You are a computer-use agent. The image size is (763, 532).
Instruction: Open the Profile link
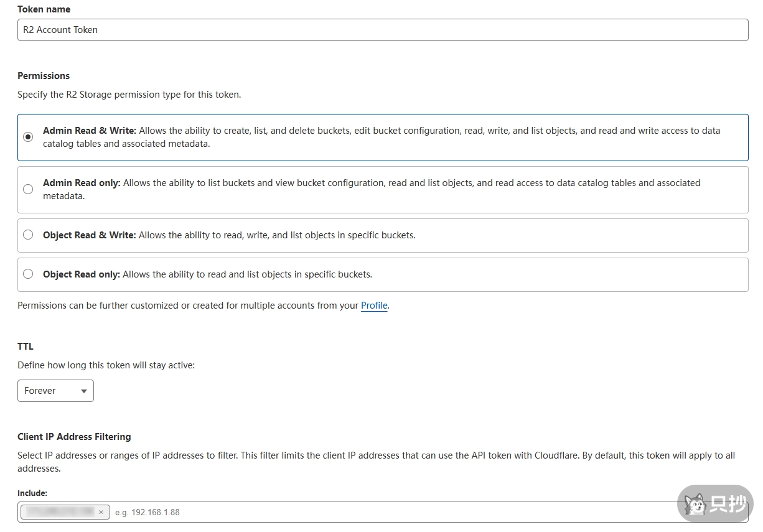pos(374,306)
